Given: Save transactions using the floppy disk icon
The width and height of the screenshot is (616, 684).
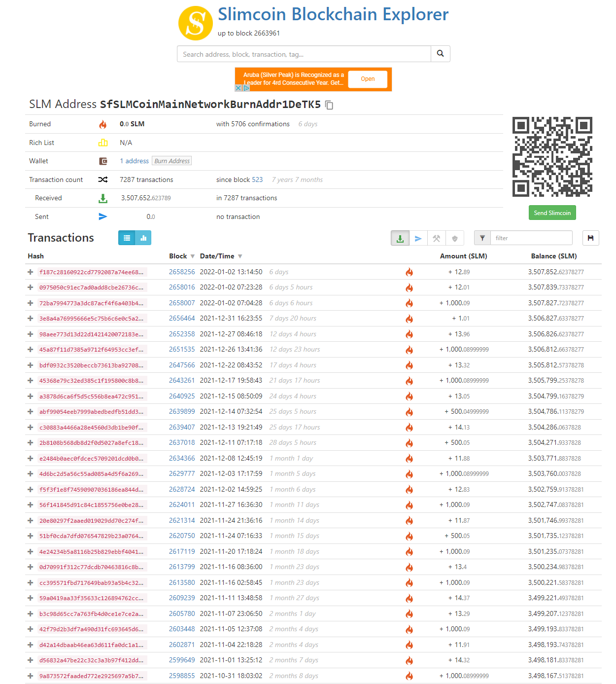Looking at the screenshot, I should click(x=590, y=238).
